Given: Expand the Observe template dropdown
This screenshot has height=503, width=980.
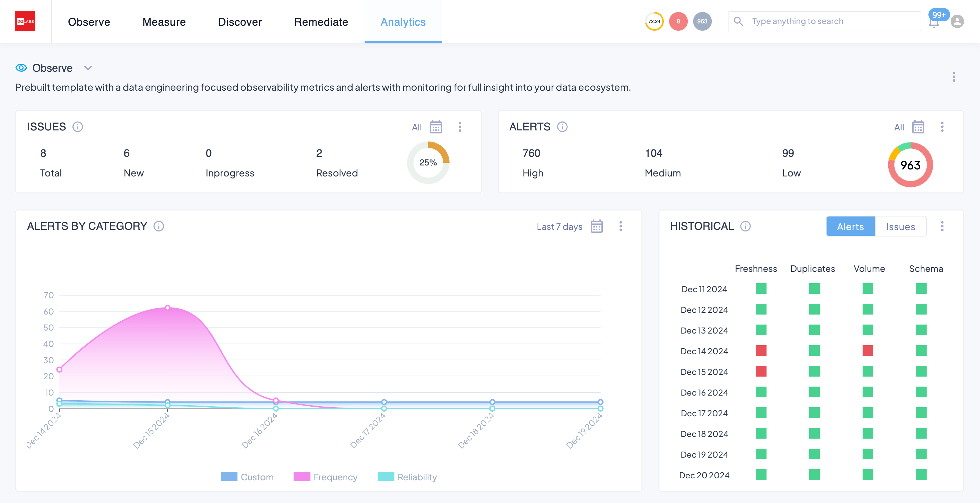Looking at the screenshot, I should coord(88,68).
